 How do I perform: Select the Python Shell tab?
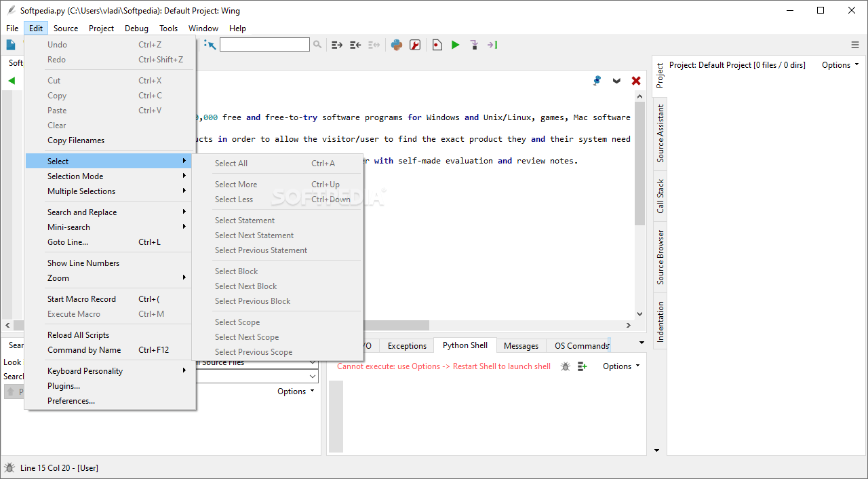coord(465,345)
